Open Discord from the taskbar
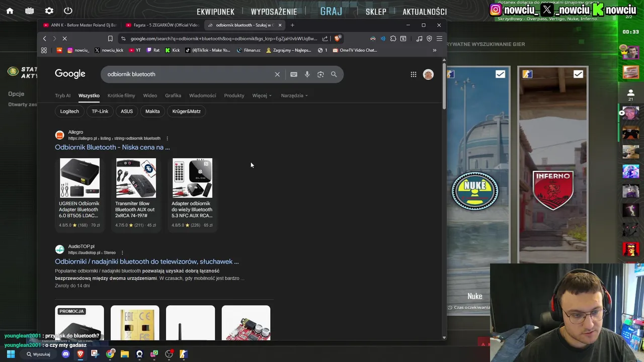Viewport: 644px width, 362px height. (x=65, y=354)
